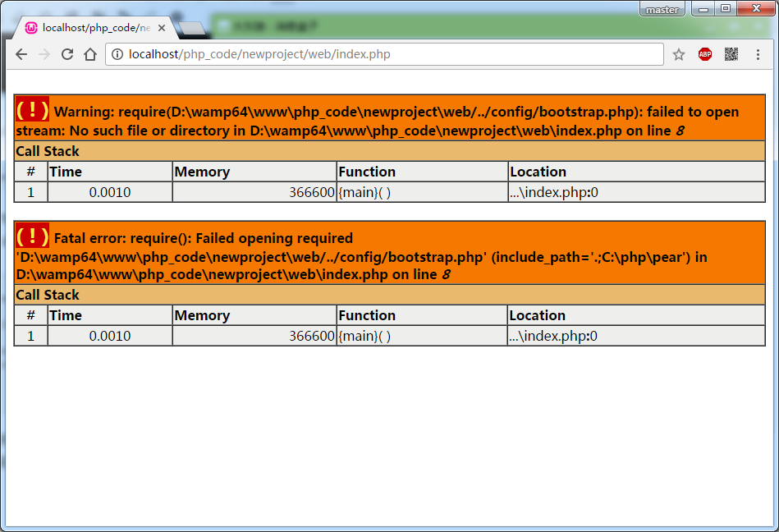The image size is (779, 532).
Task: Click the first Call Stack header
Action: (x=48, y=151)
